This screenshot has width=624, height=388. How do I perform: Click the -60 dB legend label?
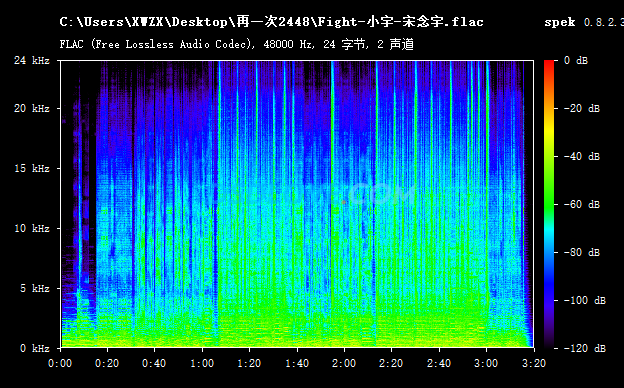581,204
